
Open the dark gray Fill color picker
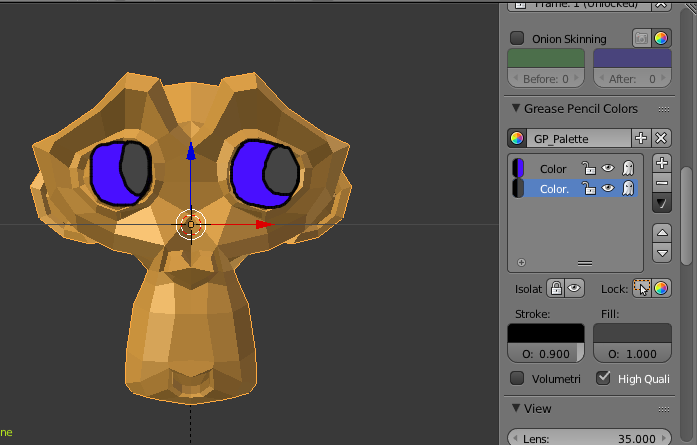(x=632, y=333)
